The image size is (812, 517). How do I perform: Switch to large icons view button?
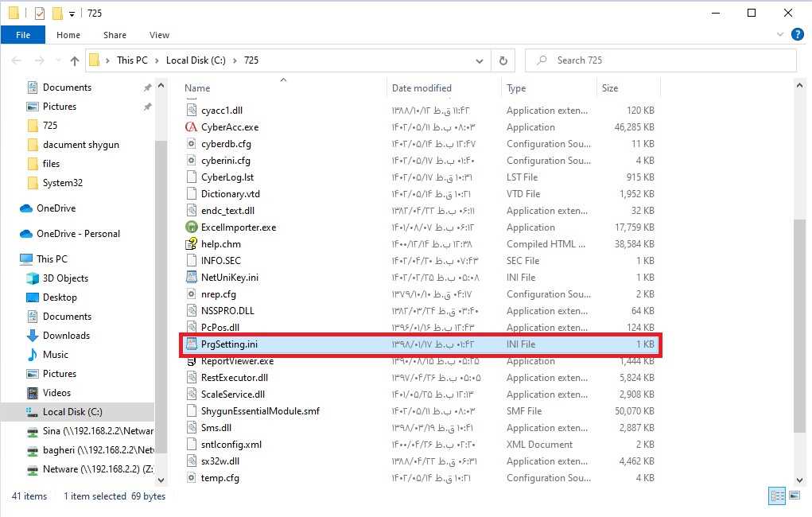tap(794, 496)
